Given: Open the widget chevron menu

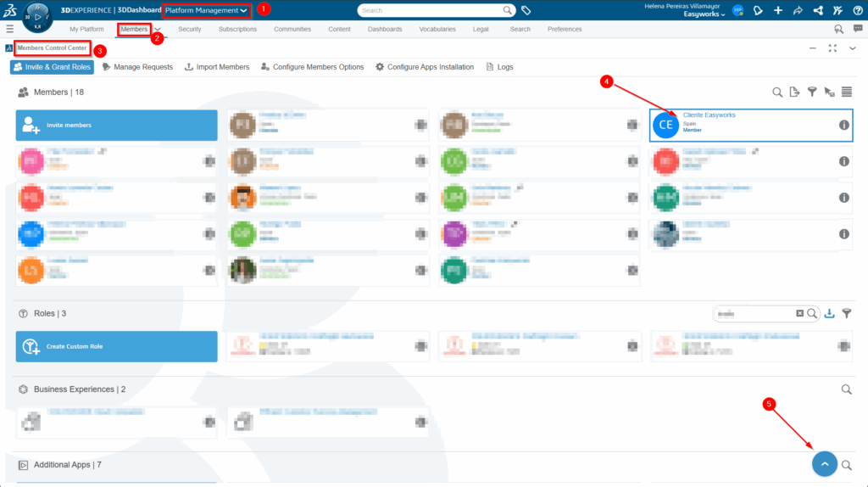Looking at the screenshot, I should click(853, 48).
